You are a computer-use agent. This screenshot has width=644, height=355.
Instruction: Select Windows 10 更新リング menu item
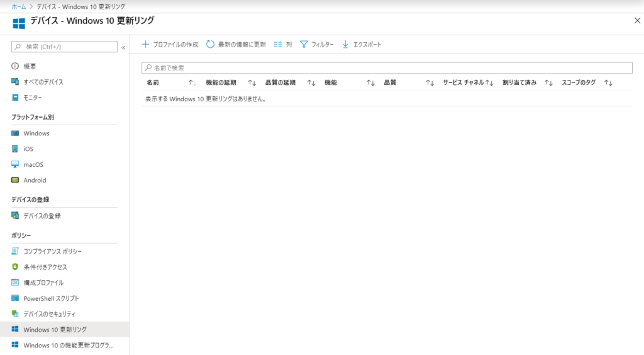click(x=65, y=330)
